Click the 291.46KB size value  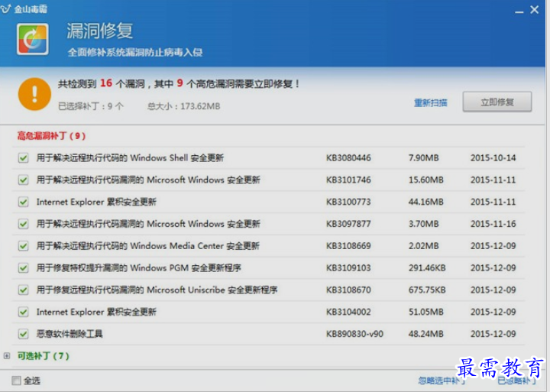point(427,268)
